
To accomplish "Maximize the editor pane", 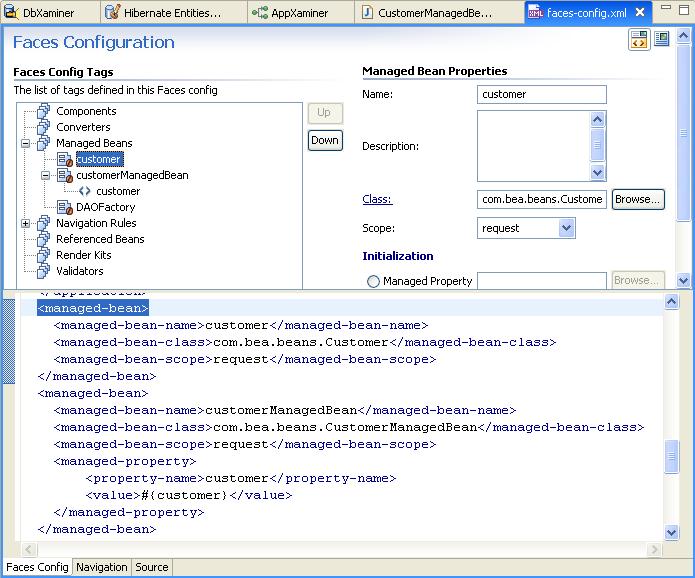I will click(x=684, y=10).
